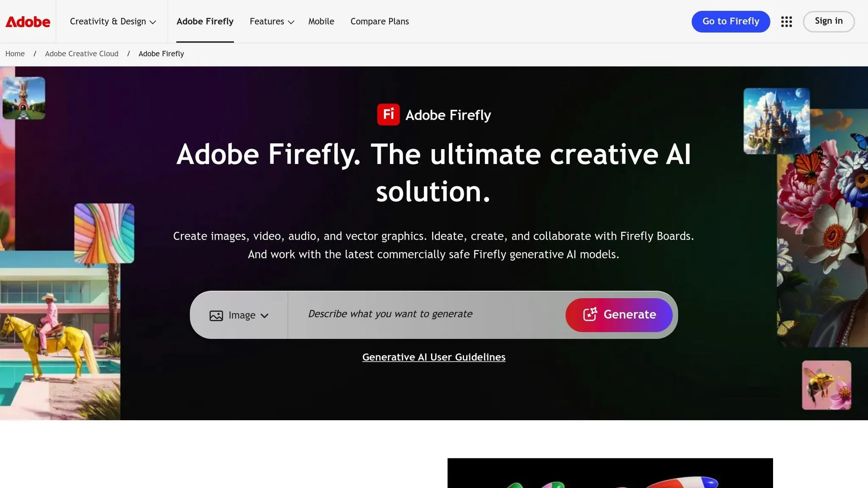Viewport: 868px width, 488px height.
Task: Open the bee on flower thumbnail
Action: click(826, 385)
